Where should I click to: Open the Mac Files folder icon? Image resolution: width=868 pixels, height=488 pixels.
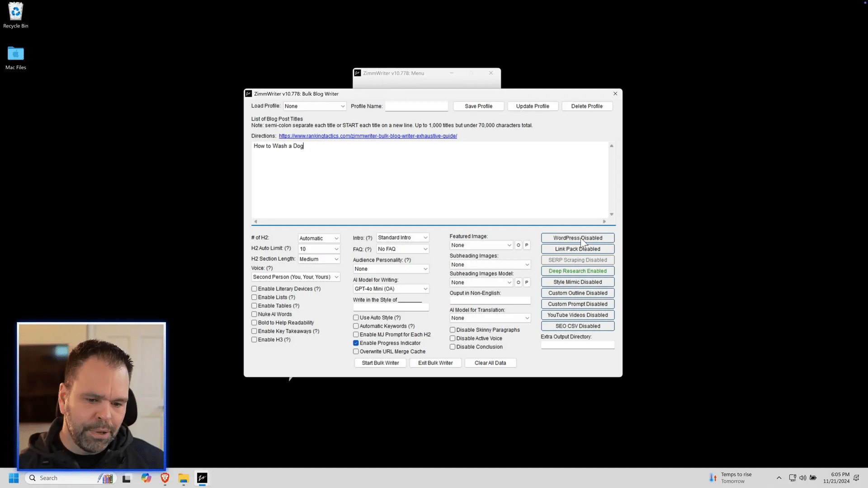click(15, 58)
